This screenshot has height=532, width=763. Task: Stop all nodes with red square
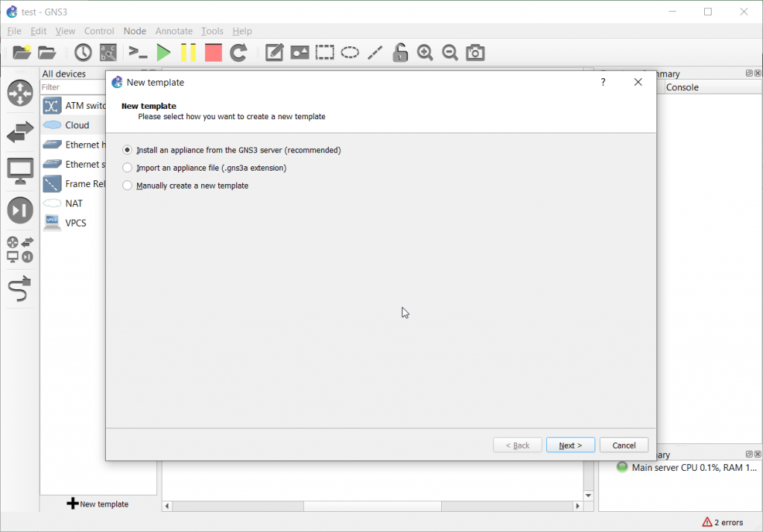click(x=213, y=52)
